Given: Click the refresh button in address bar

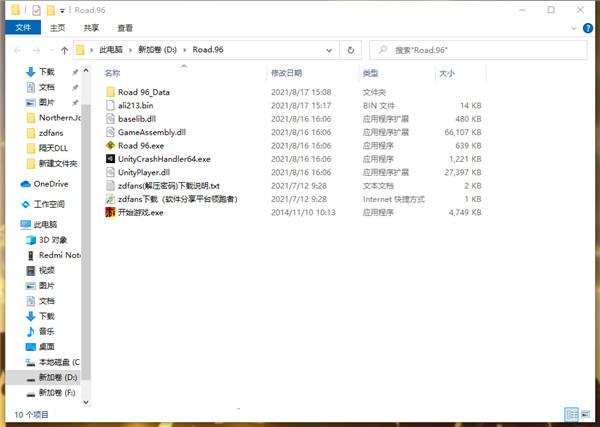Looking at the screenshot, I should click(351, 50).
